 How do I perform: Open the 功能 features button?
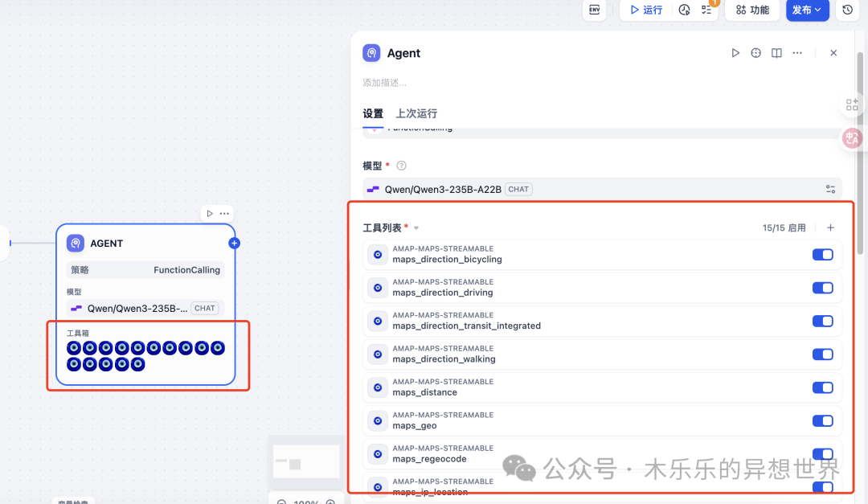coord(752,10)
